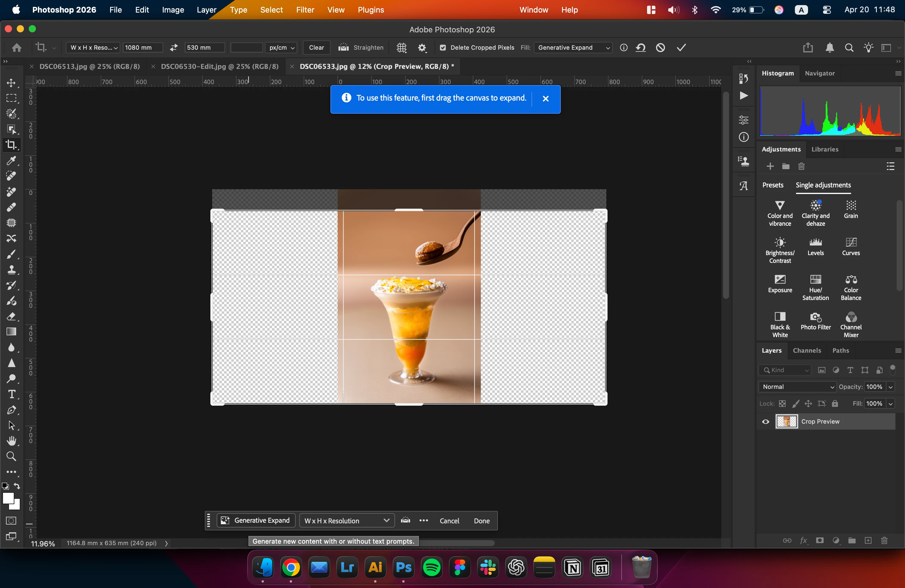This screenshot has width=905, height=588.
Task: Open the Normal blend mode dropdown
Action: (x=797, y=387)
